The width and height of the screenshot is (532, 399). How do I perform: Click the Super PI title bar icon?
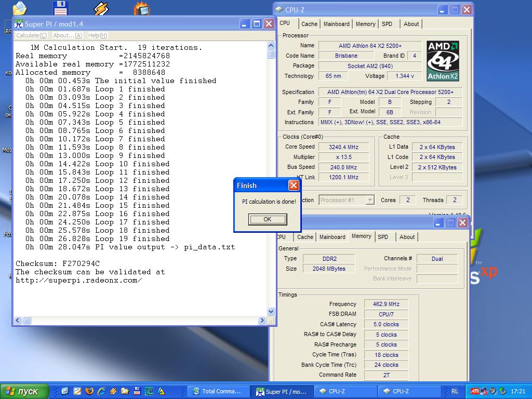19,24
